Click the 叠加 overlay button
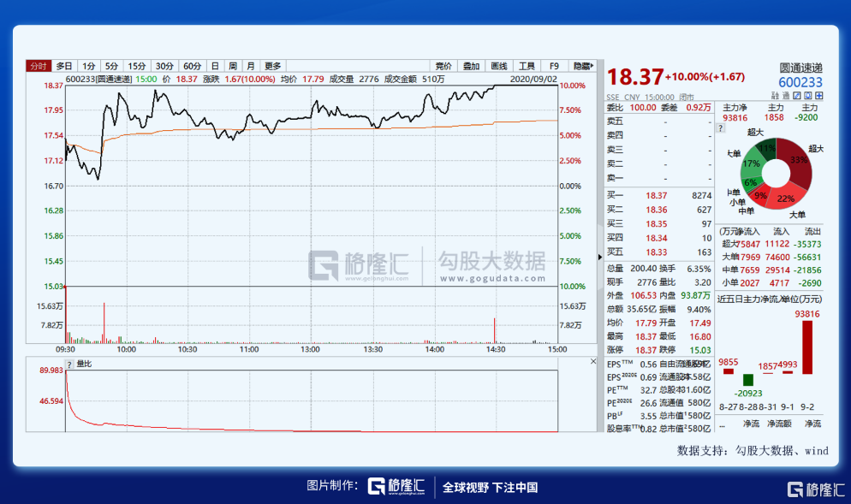The height and width of the screenshot is (504, 851). 471,66
